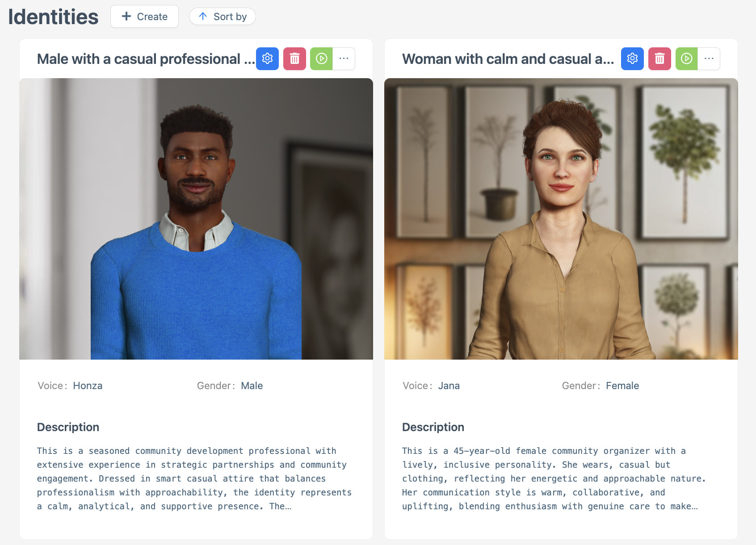This screenshot has height=545, width=756.
Task: Create a new identity
Action: tap(144, 16)
